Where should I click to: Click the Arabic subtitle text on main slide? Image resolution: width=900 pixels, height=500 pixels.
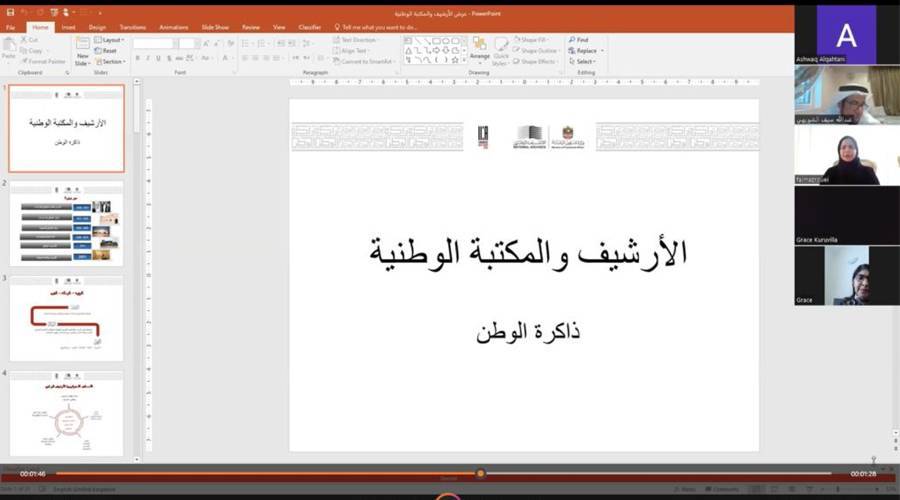click(528, 332)
